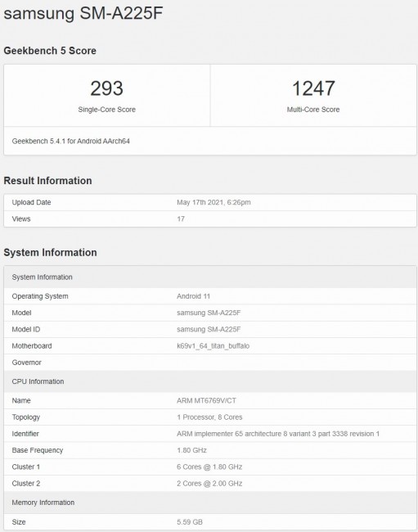The width and height of the screenshot is (418, 532).
Task: Select the memory size value 5.59 GB
Action: (190, 522)
